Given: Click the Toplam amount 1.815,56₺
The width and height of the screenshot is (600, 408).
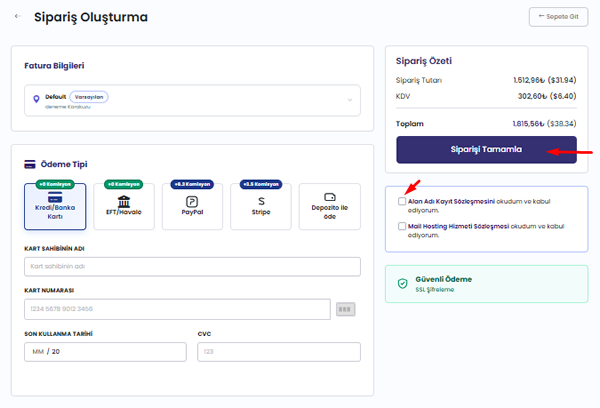Looking at the screenshot, I should [x=528, y=124].
